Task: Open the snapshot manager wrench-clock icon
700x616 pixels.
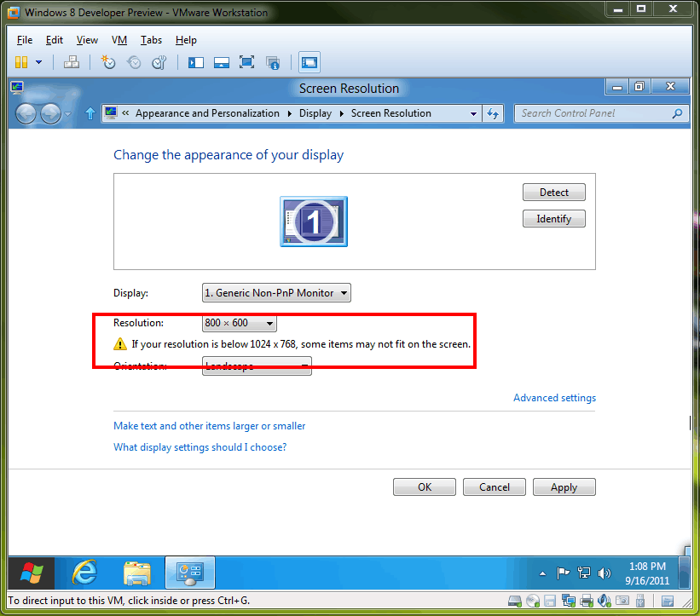Action: pyautogui.click(x=159, y=62)
